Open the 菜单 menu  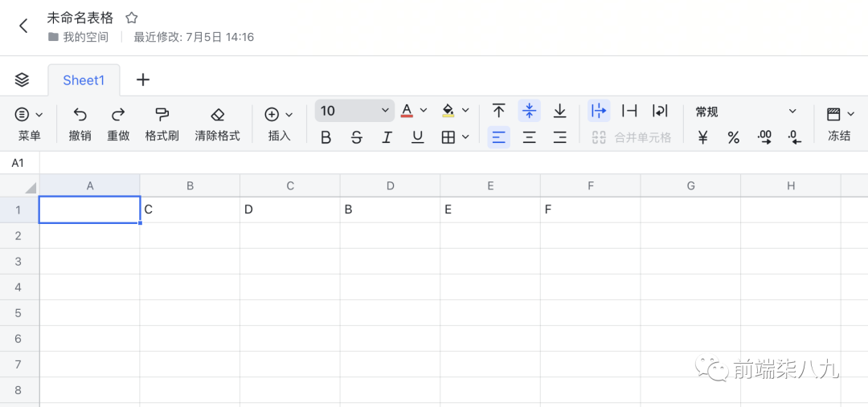tap(29, 124)
